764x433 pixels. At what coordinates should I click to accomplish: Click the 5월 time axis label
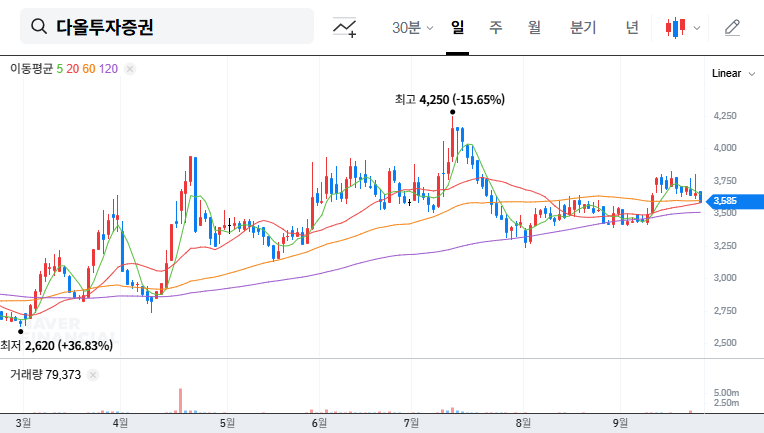[x=227, y=423]
